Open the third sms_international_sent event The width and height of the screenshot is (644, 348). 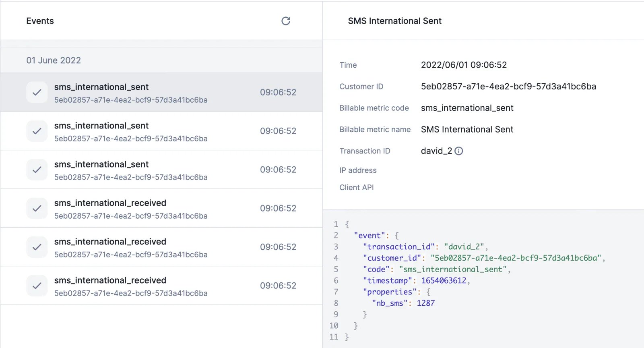(x=161, y=170)
